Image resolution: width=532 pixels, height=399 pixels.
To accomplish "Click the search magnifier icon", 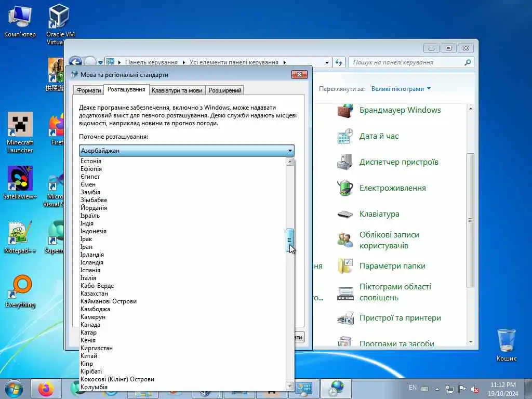I will [467, 62].
